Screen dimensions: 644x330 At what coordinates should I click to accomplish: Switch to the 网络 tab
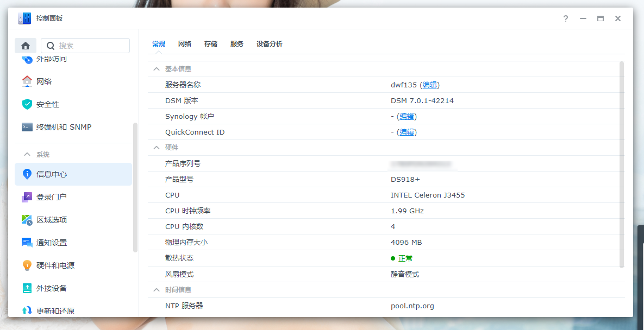pos(185,44)
